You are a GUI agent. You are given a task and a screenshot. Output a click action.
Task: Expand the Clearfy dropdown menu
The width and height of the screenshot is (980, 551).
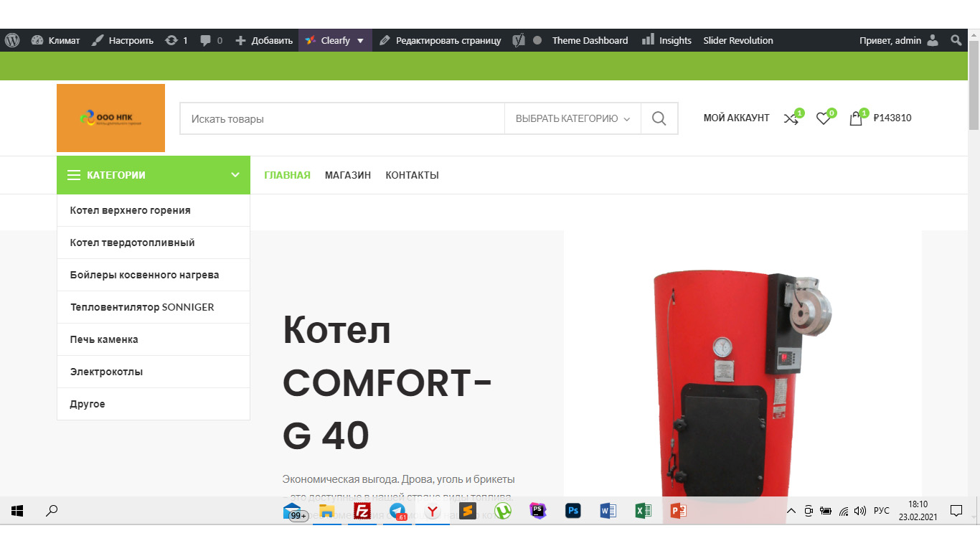pyautogui.click(x=335, y=40)
